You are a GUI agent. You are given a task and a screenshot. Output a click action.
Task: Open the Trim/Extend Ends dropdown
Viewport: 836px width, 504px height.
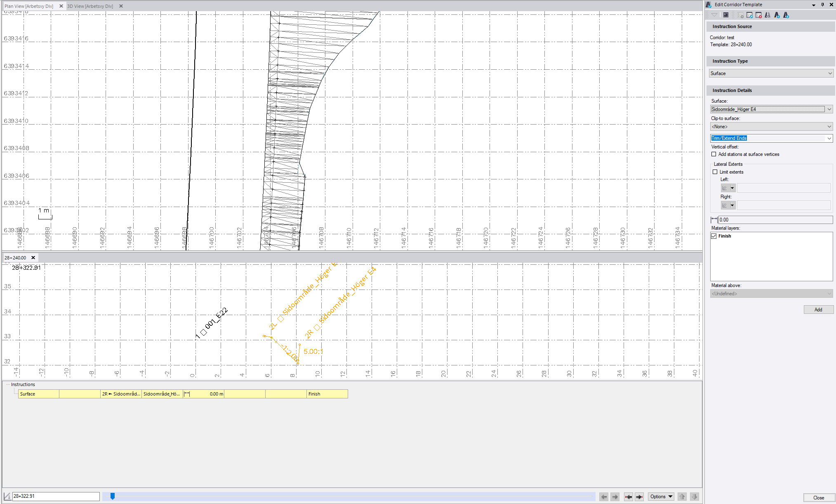point(829,138)
